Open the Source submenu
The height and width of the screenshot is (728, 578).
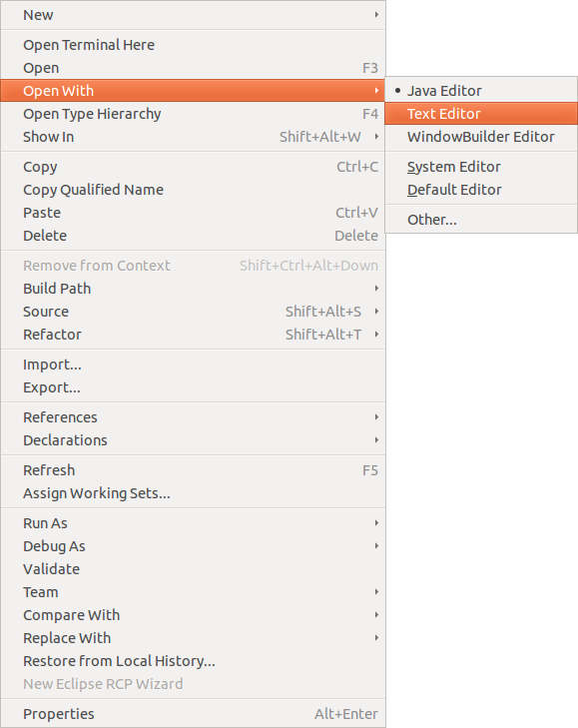point(193,312)
